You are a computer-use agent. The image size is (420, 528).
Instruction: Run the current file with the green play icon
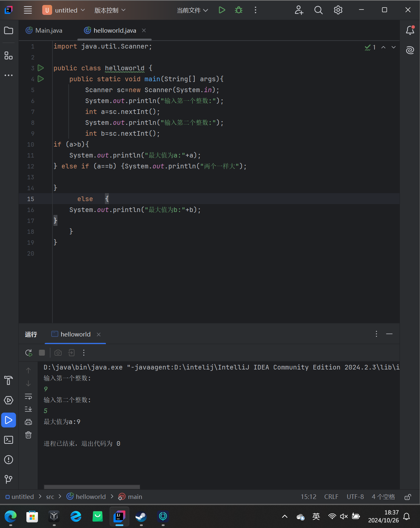coord(222,10)
